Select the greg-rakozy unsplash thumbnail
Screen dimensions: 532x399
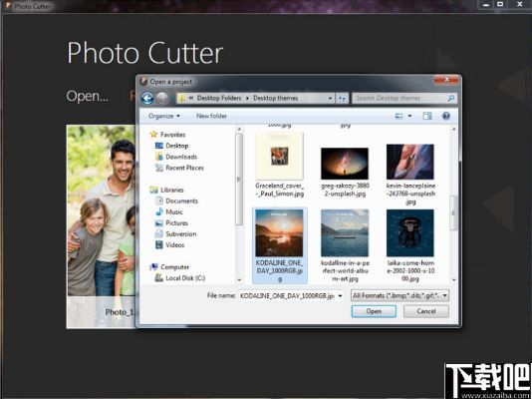click(345, 164)
